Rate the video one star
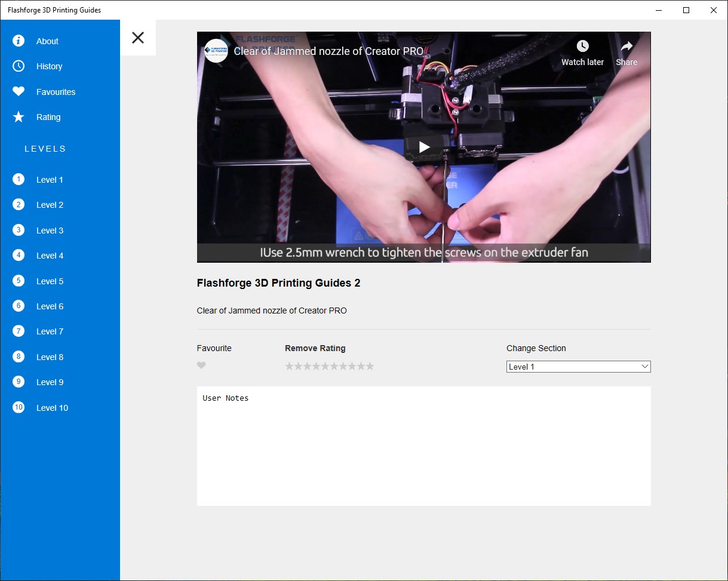 click(290, 366)
